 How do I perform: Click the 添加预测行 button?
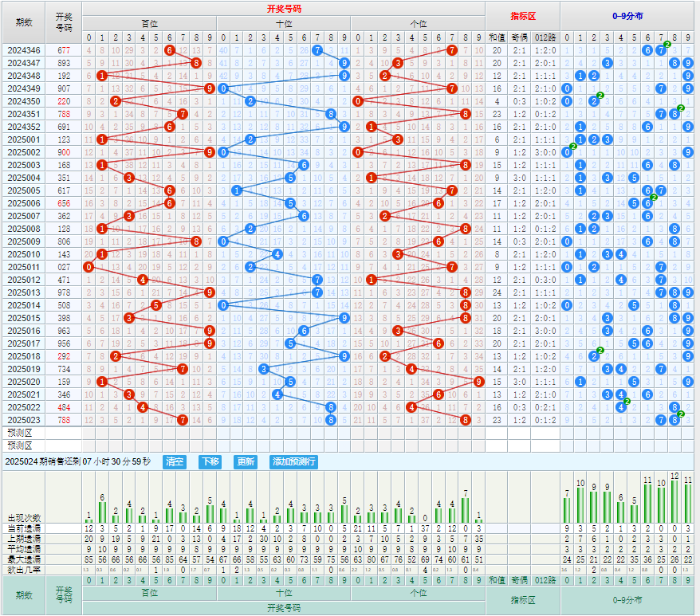[294, 461]
